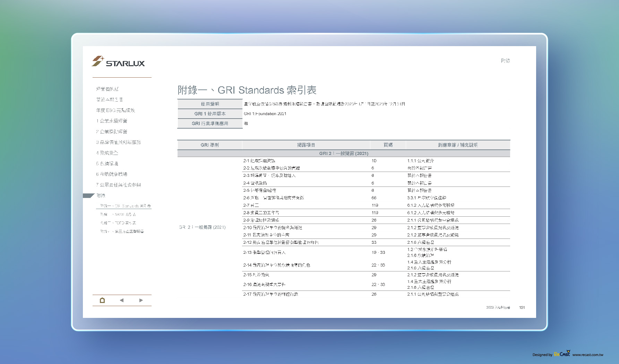
Task: Click the '對應章節 / 補充說明' column header
Action: coord(458,145)
